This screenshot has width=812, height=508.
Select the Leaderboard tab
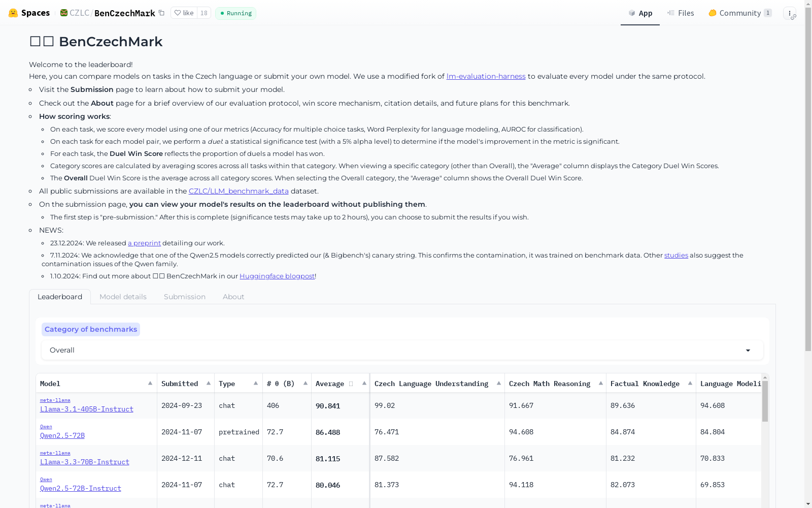tap(60, 297)
